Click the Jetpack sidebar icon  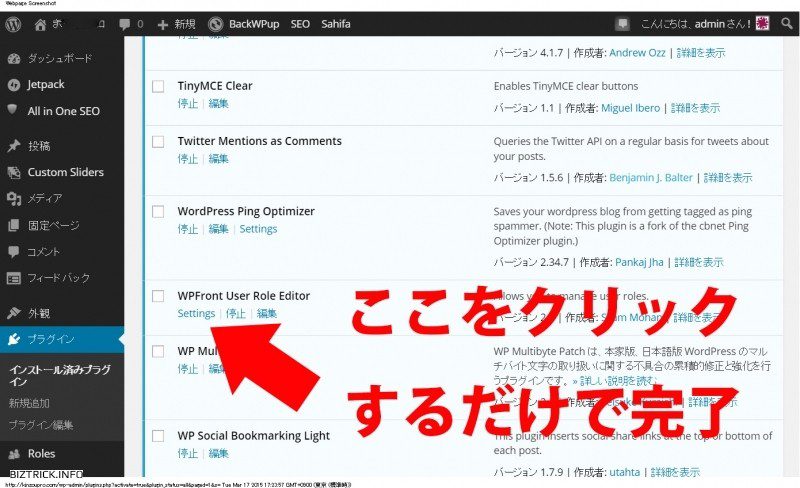14,85
